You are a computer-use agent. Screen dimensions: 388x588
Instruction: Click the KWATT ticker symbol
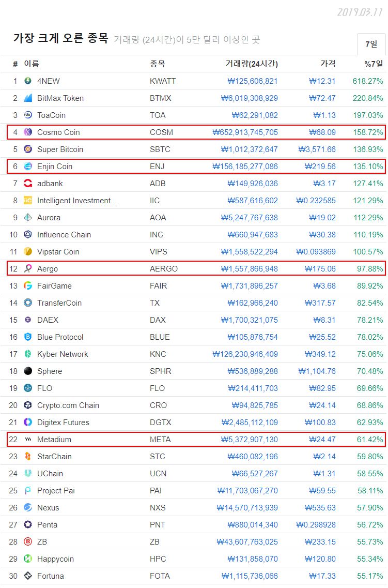(163, 81)
